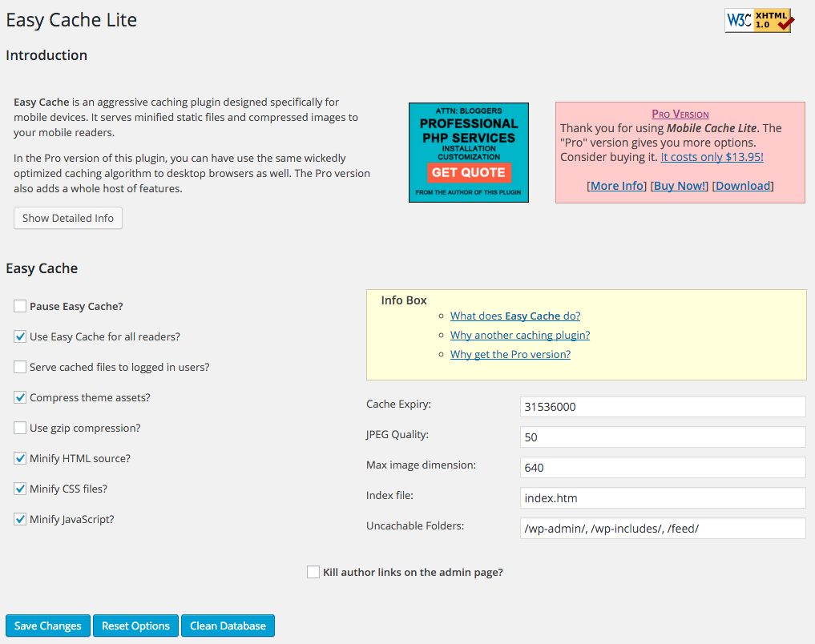Focus the JPEG Quality input field
815x644 pixels.
(663, 437)
